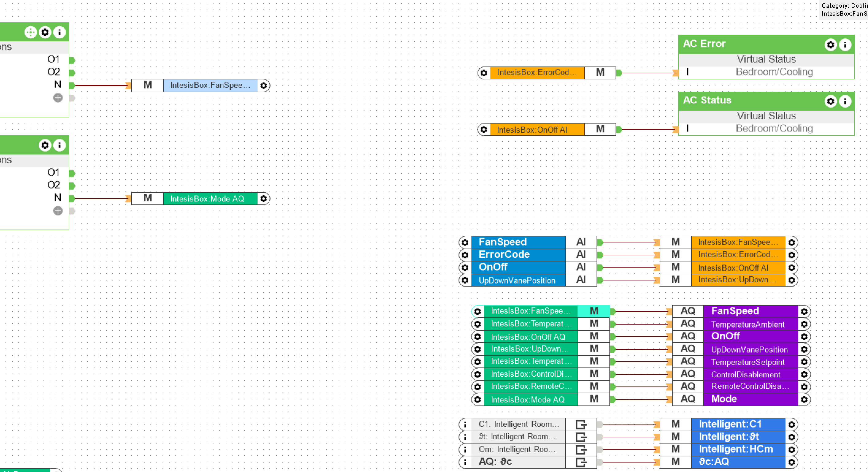Click move crosshair icon on top-left block
This screenshot has height=472, width=868.
(x=30, y=32)
